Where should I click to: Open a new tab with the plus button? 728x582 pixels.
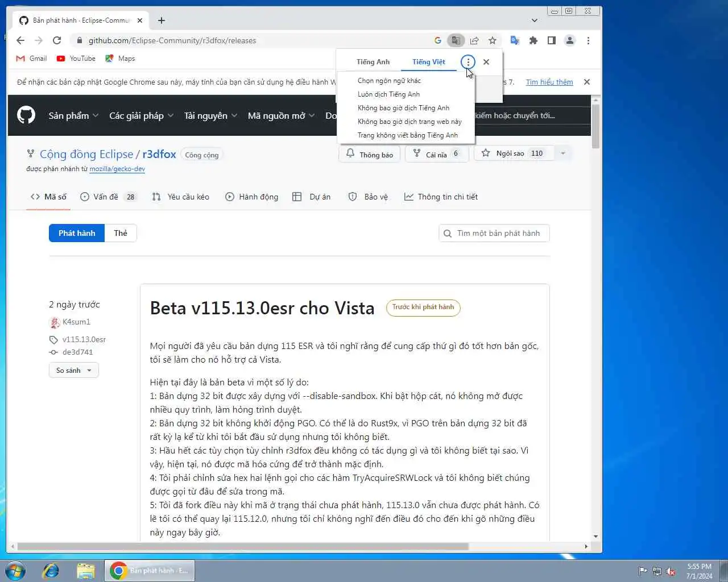tap(162, 20)
